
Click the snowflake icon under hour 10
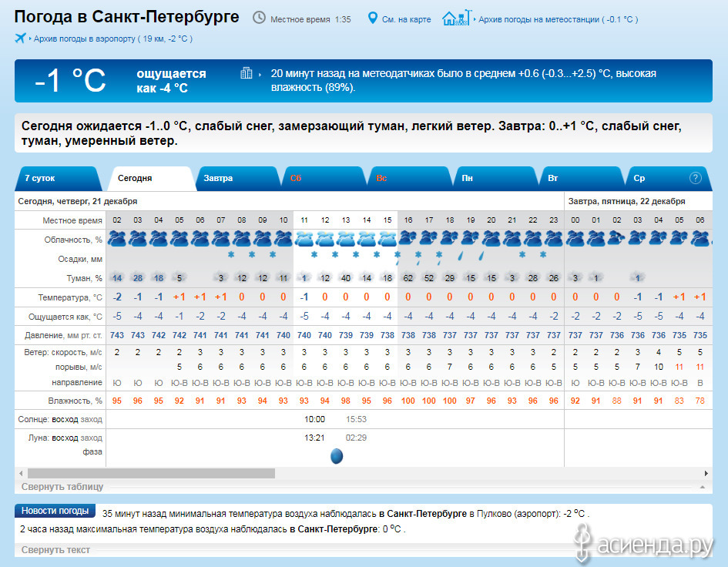pyautogui.click(x=273, y=254)
